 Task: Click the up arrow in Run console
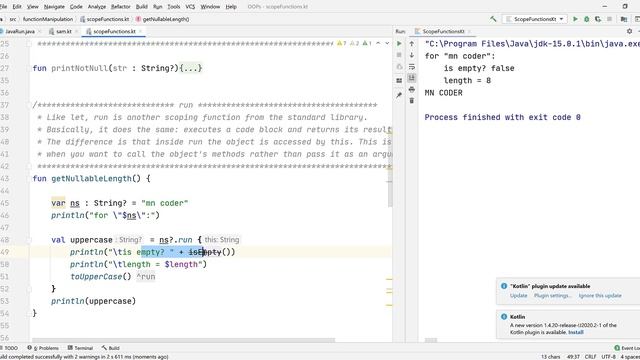(x=411, y=44)
